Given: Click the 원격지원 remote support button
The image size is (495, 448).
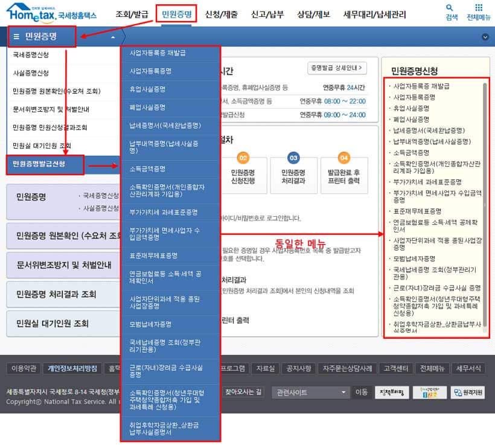Looking at the screenshot, I should [x=468, y=392].
